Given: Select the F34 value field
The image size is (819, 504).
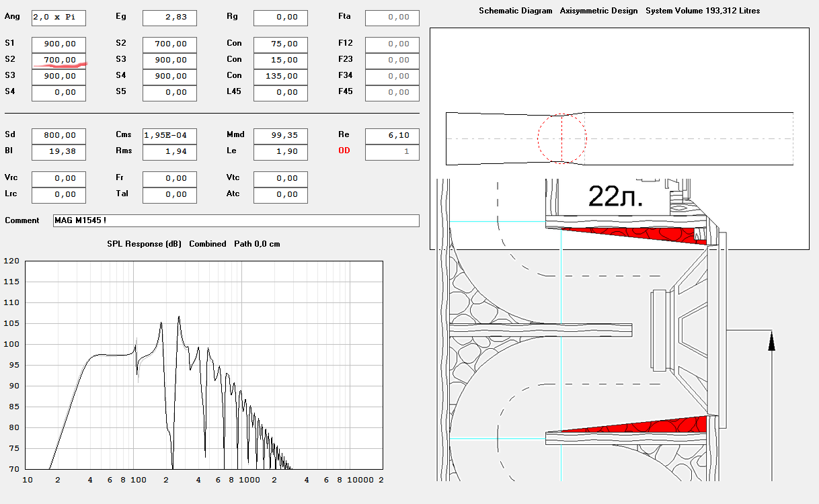Looking at the screenshot, I should (x=392, y=77).
